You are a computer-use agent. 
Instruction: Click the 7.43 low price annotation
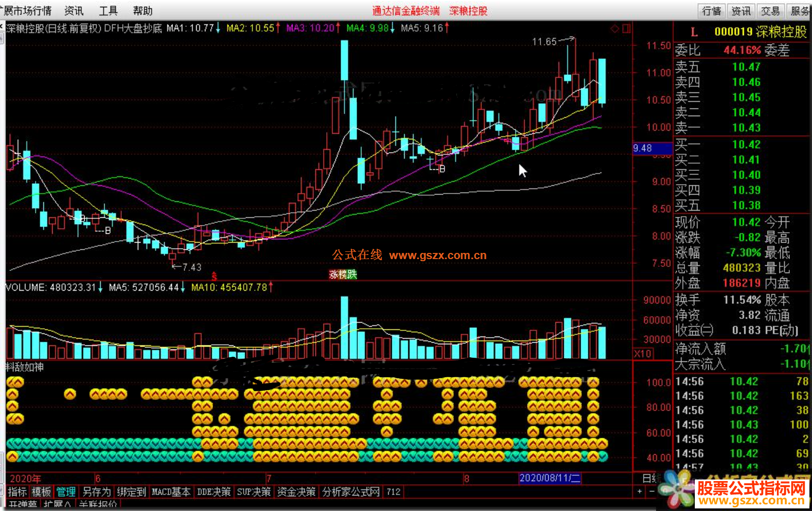(192, 267)
